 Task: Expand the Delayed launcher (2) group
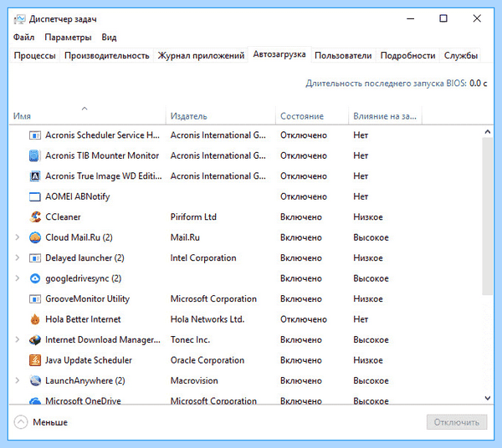tap(18, 257)
